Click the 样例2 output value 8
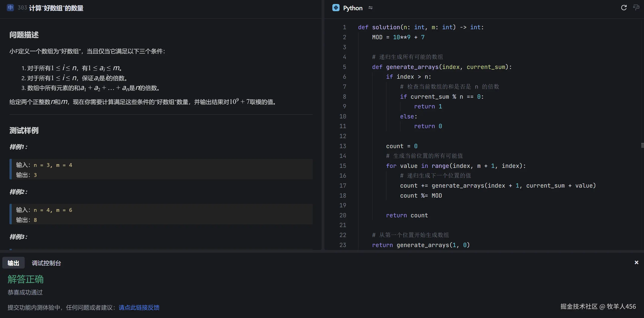Viewport: 644px width, 318px height. [35, 220]
